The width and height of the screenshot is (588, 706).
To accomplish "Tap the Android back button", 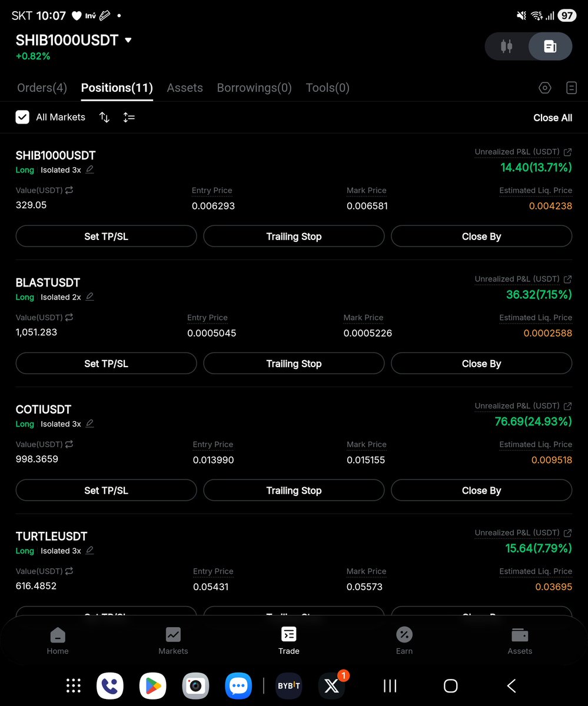I will [x=511, y=686].
